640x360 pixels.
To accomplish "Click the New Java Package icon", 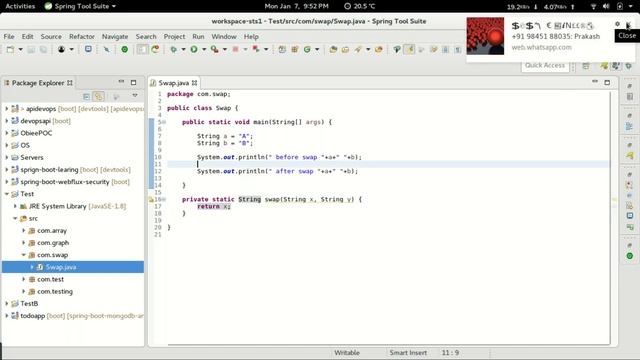I will 294,49.
